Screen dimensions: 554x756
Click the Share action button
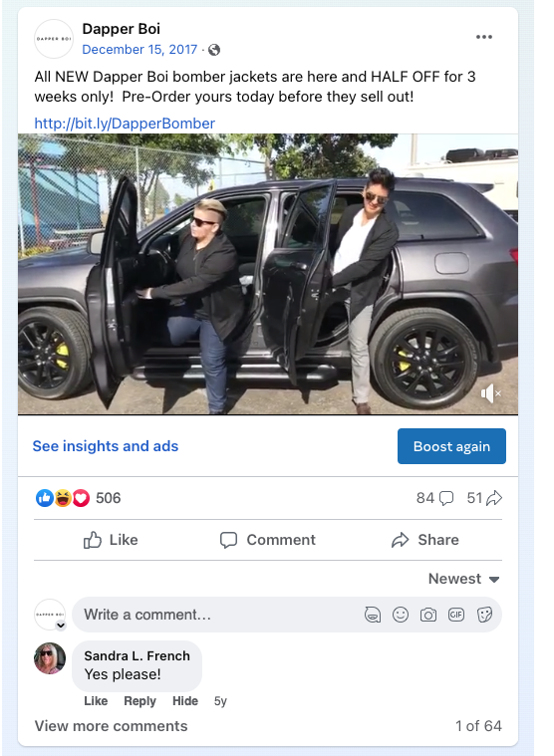(x=424, y=540)
